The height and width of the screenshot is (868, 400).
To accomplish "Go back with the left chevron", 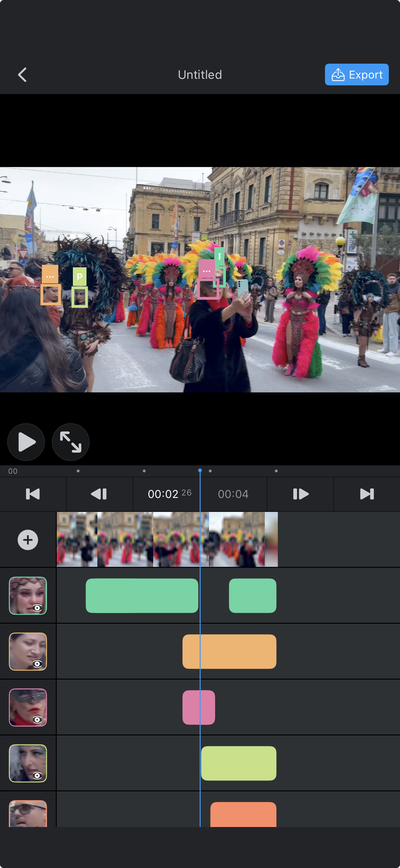I will [x=22, y=75].
